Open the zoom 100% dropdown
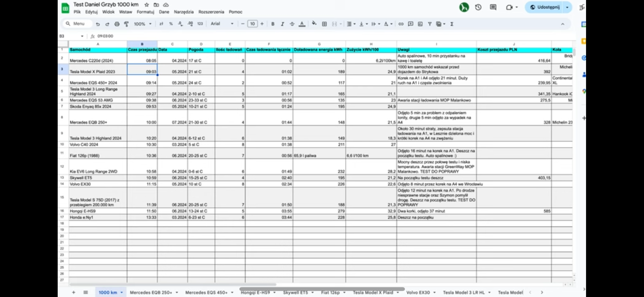The width and height of the screenshot is (644, 297). (143, 24)
